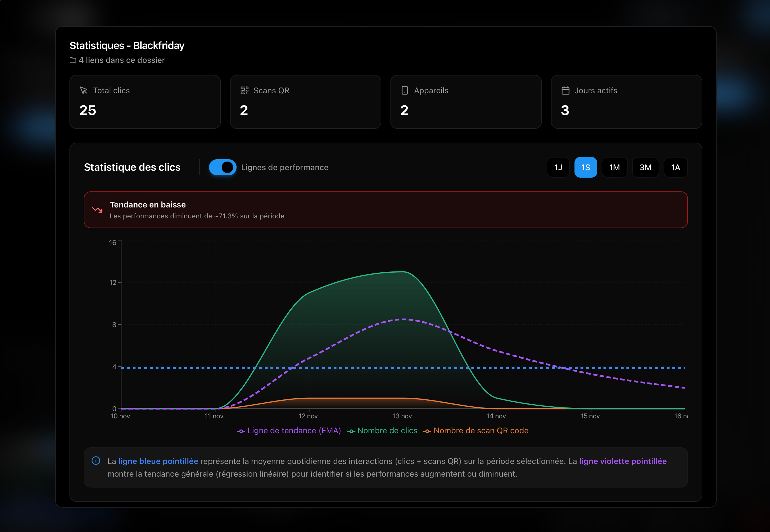Disable the Lignes de performance switch
The width and height of the screenshot is (770, 532).
[223, 167]
